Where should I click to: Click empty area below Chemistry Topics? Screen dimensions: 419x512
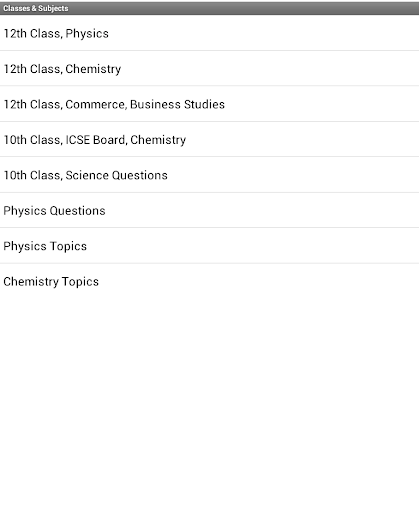(209, 405)
